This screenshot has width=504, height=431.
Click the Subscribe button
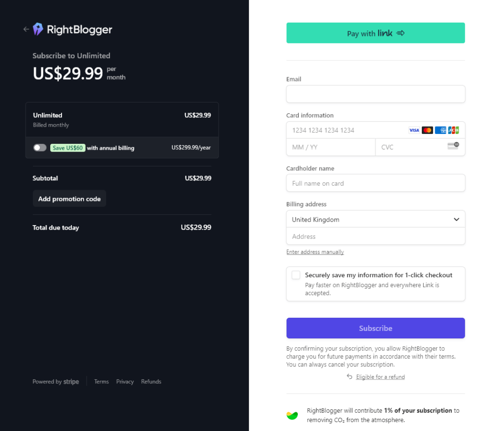pyautogui.click(x=376, y=328)
